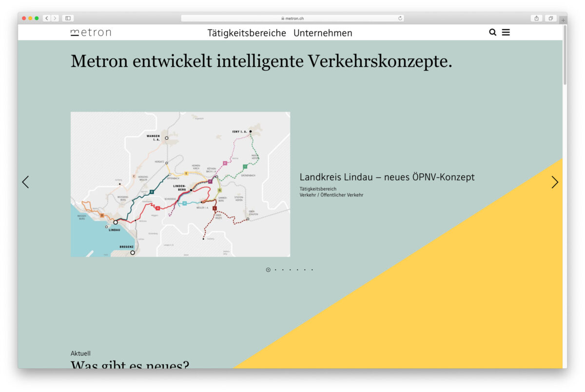The width and height of the screenshot is (585, 392).
Task: Go to previous carousel slide arrow
Action: (25, 182)
